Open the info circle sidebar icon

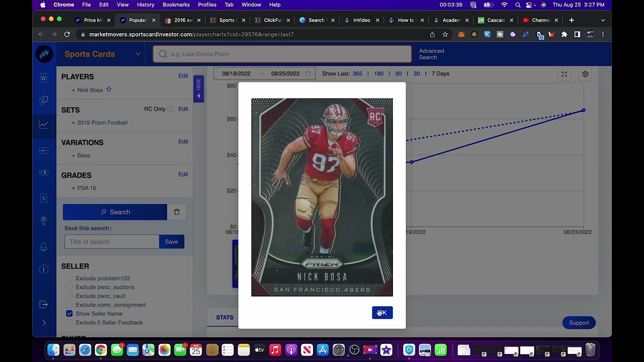(44, 269)
